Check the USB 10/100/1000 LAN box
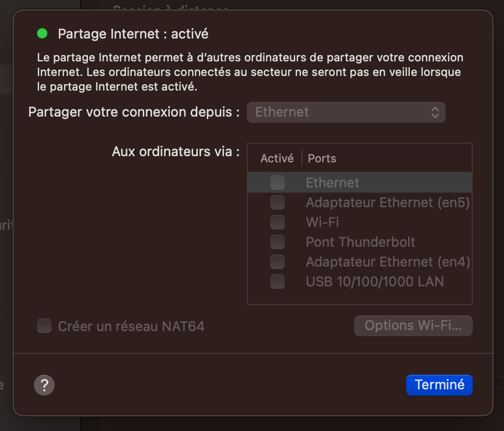 278,282
